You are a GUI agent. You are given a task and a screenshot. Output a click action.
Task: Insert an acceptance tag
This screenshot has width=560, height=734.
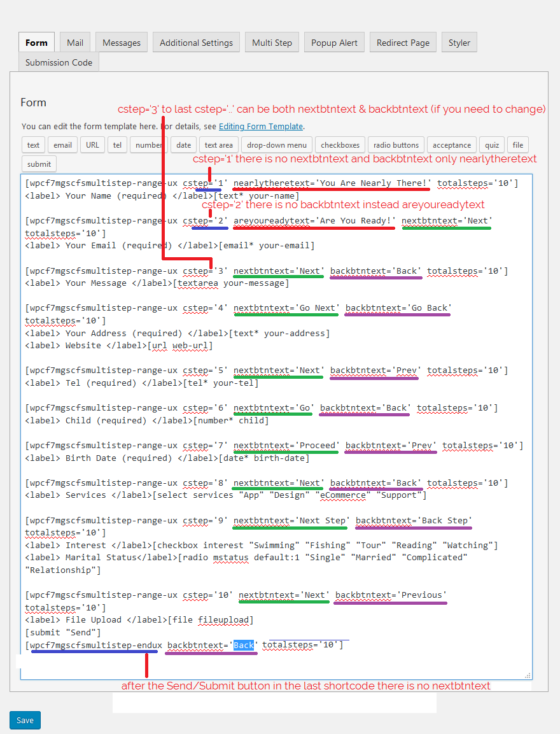click(452, 145)
